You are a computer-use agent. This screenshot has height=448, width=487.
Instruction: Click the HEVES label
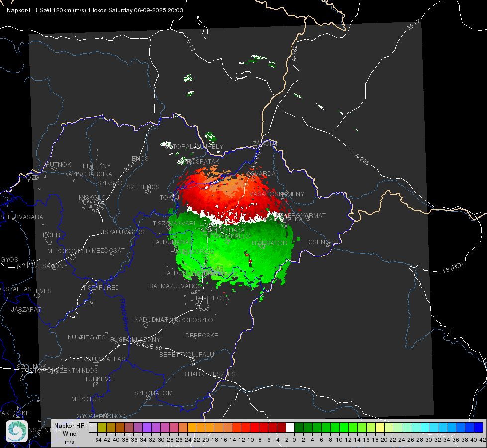(x=41, y=291)
